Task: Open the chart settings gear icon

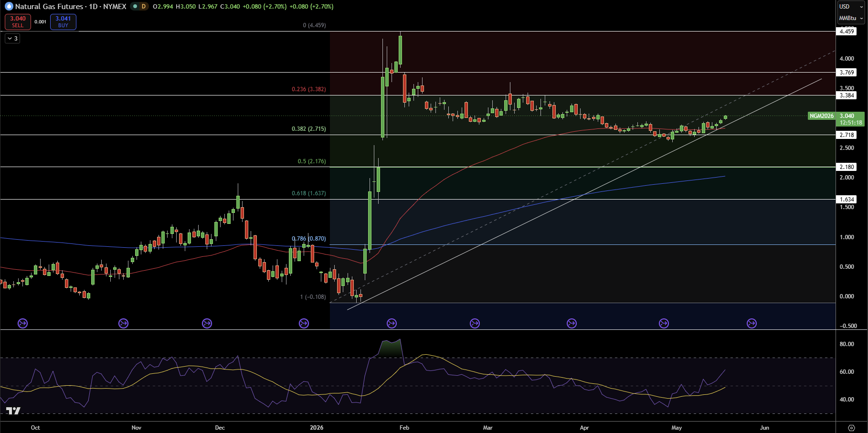Action: coord(851,427)
